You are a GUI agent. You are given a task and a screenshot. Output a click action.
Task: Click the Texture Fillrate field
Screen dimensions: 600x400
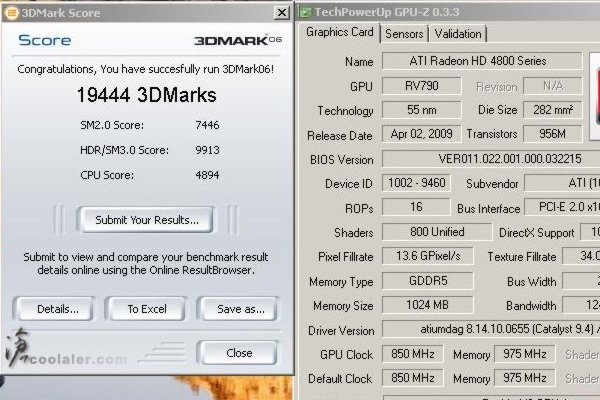pyautogui.click(x=581, y=256)
